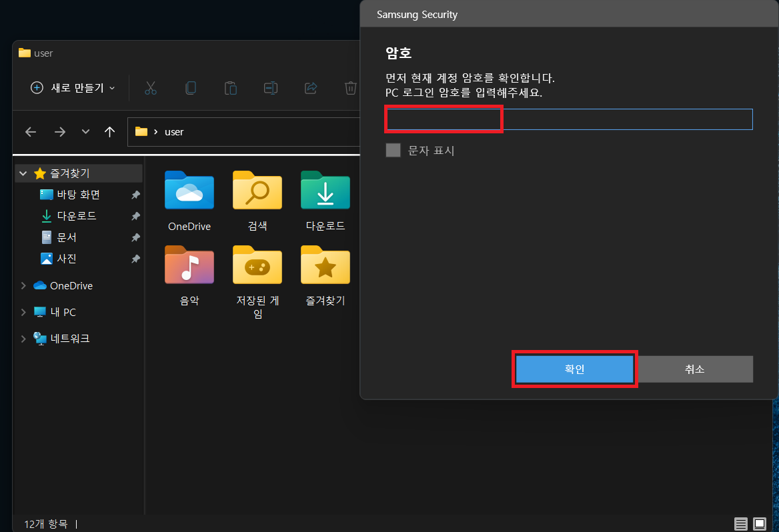Screen dimensions: 779x532
Task: Click the 취소 button
Action: click(694, 369)
